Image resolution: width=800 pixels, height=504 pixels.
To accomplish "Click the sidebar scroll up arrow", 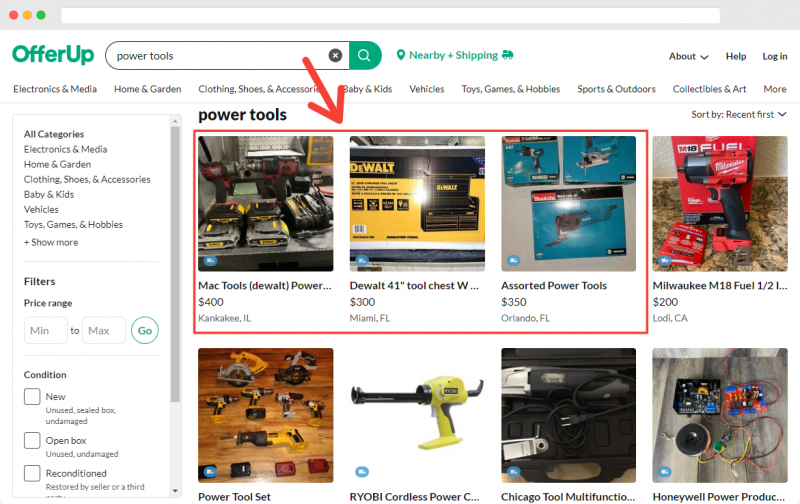I will [175, 121].
